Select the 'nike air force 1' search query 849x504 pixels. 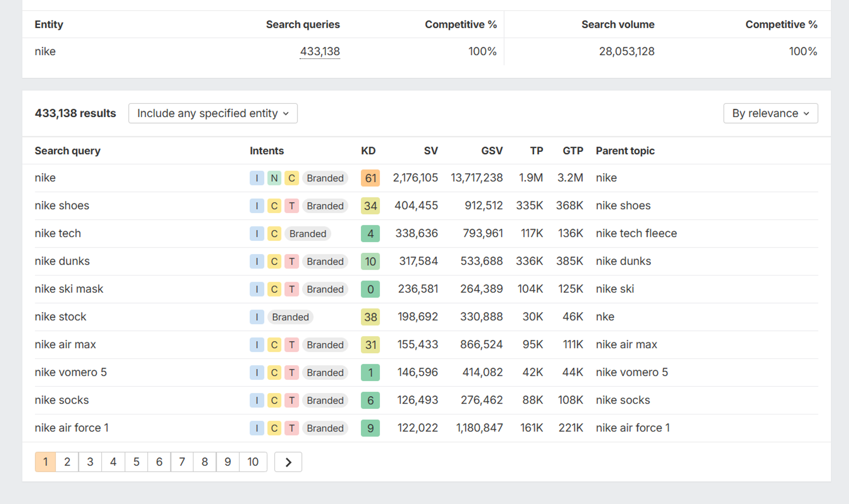[72, 428]
